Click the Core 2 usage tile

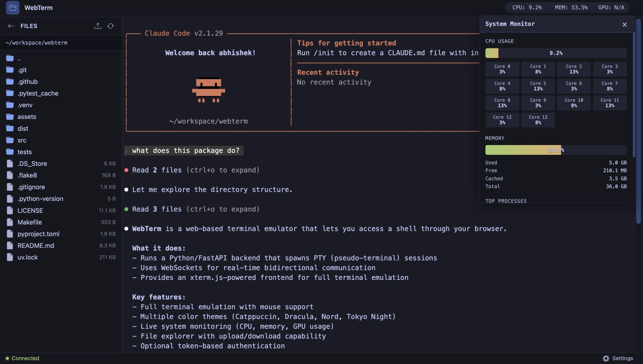(x=574, y=69)
